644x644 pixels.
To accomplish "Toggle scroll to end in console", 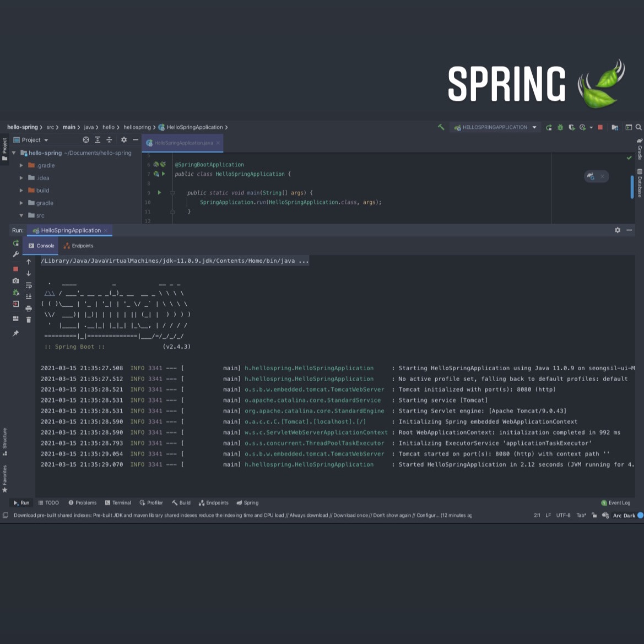I will (x=29, y=296).
